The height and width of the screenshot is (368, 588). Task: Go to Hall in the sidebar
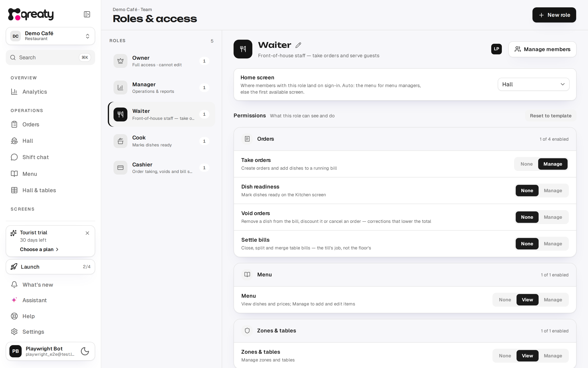point(50,141)
